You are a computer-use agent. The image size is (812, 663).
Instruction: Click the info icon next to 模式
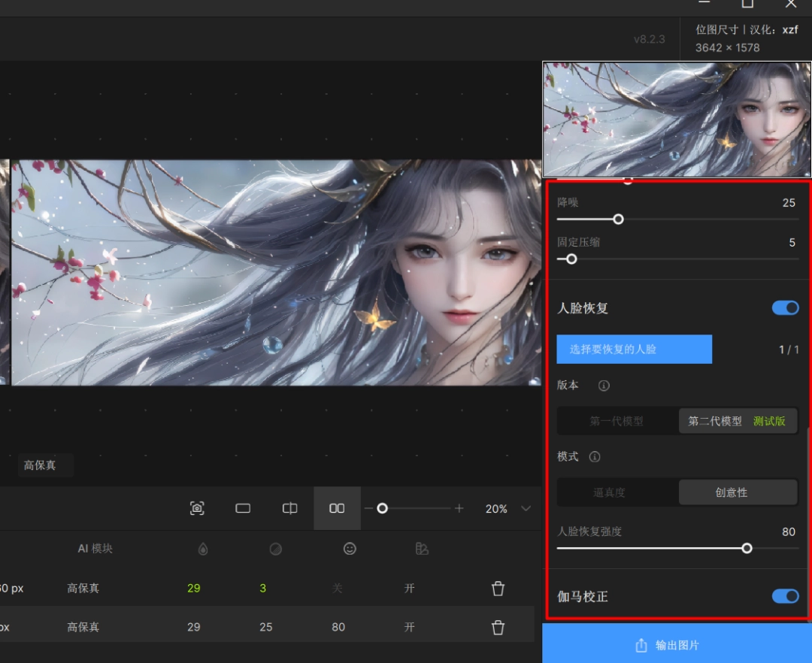point(595,456)
